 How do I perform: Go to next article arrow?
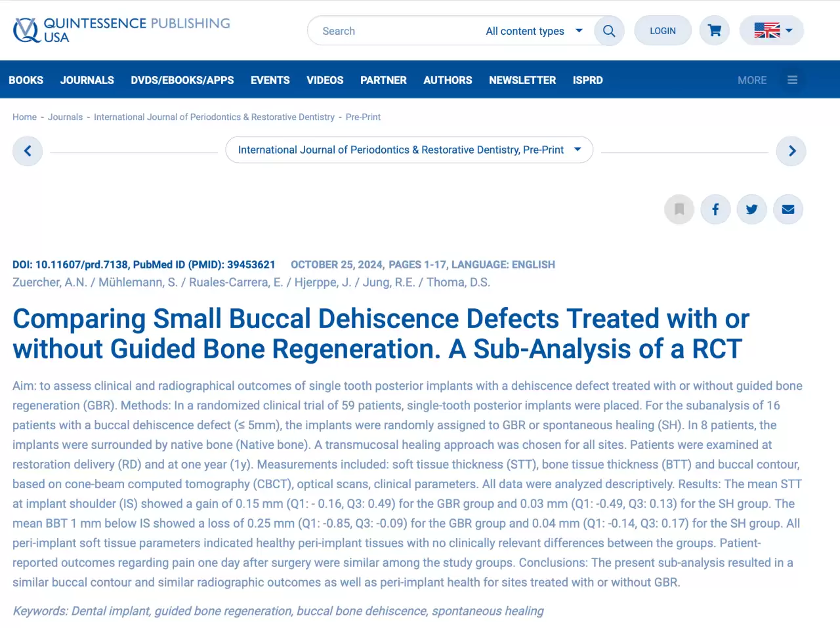point(791,151)
